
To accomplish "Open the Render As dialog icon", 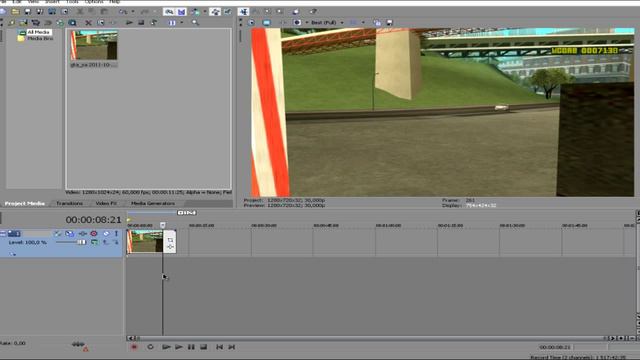I will pyautogui.click(x=52, y=11).
